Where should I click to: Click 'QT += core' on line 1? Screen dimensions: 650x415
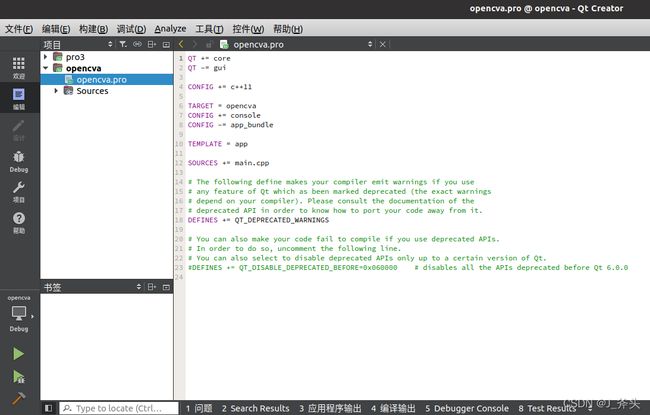click(x=209, y=58)
